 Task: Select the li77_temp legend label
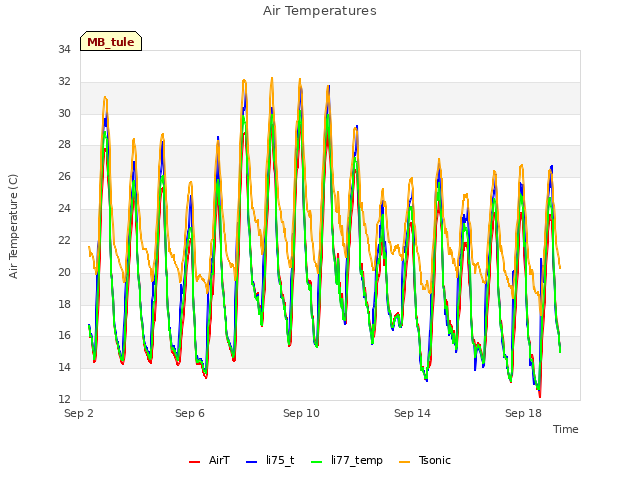[x=357, y=460]
